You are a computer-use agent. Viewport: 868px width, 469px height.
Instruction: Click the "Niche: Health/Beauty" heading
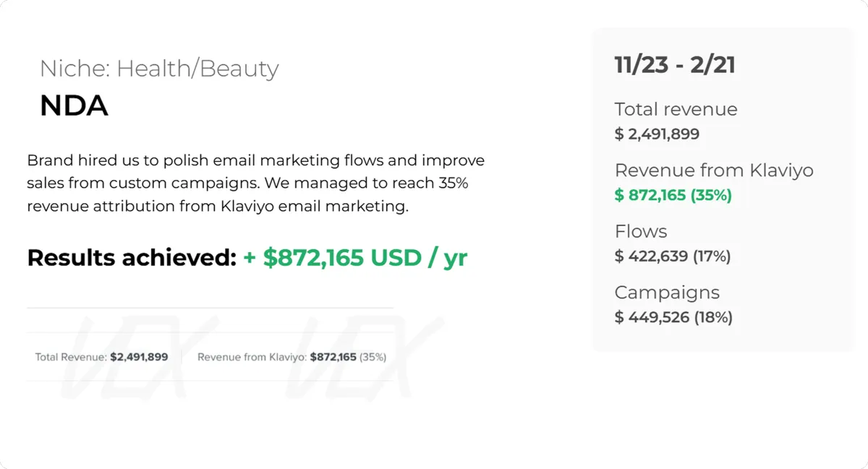pos(159,69)
